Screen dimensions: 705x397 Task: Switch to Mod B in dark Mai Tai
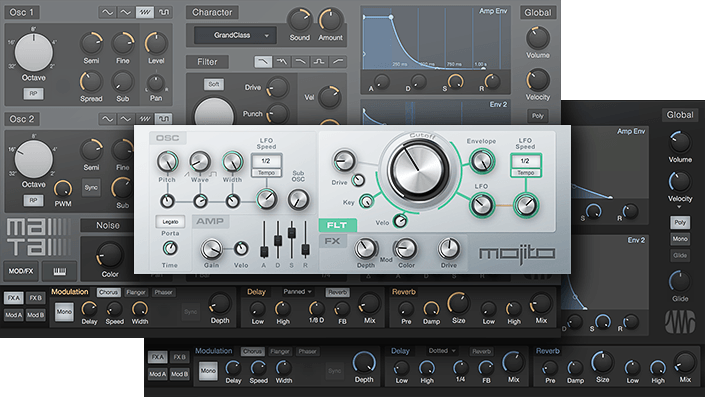179,374
